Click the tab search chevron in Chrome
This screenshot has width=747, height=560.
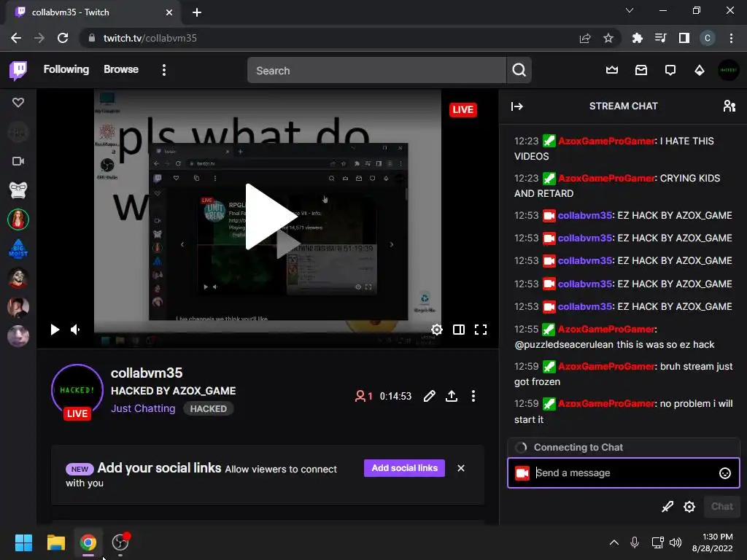click(x=630, y=10)
